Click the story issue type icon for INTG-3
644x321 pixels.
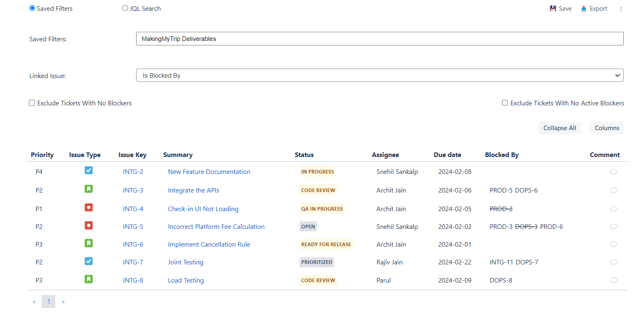(x=89, y=189)
